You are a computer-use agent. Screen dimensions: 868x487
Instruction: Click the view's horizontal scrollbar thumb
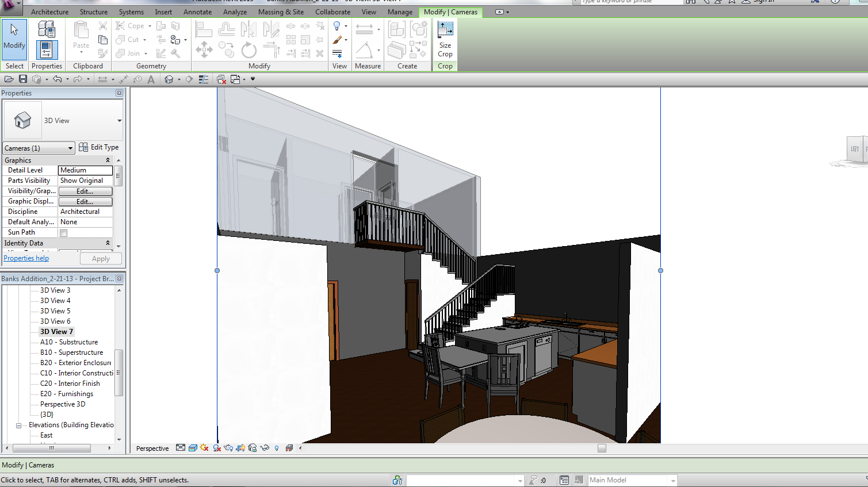[602, 448]
